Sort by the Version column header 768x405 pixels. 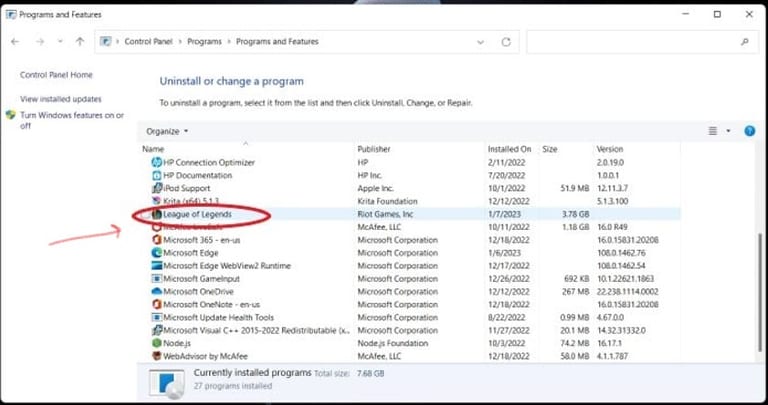tap(610, 149)
